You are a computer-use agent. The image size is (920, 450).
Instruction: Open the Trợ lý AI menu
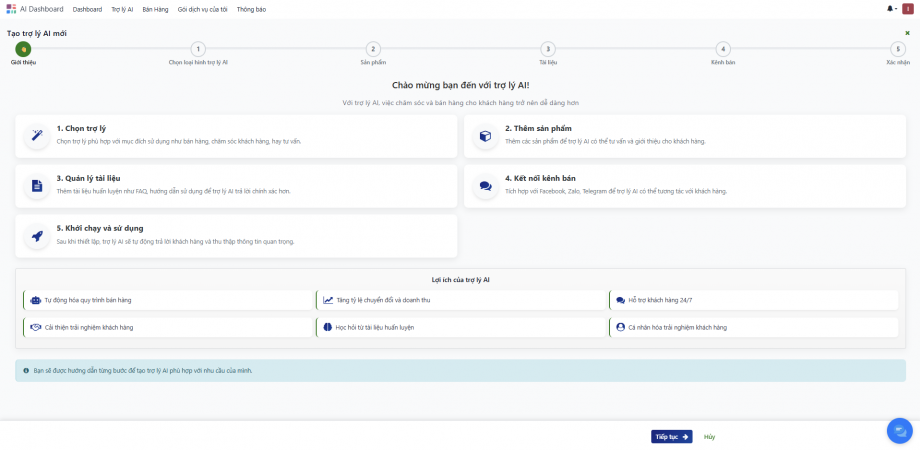click(x=122, y=9)
